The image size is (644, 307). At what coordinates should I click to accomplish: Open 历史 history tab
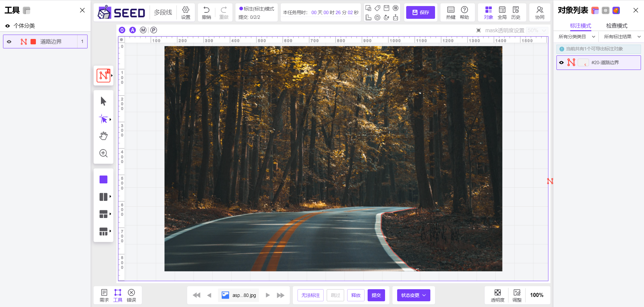click(516, 12)
